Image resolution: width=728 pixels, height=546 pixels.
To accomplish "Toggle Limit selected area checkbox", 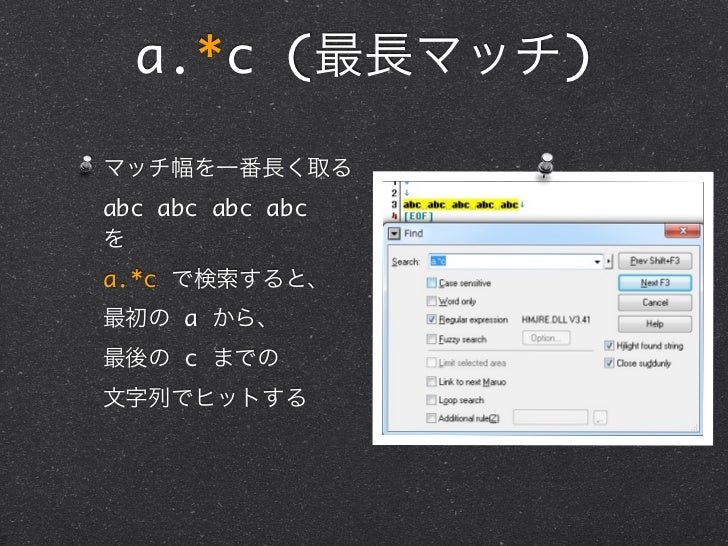I will pos(432,363).
